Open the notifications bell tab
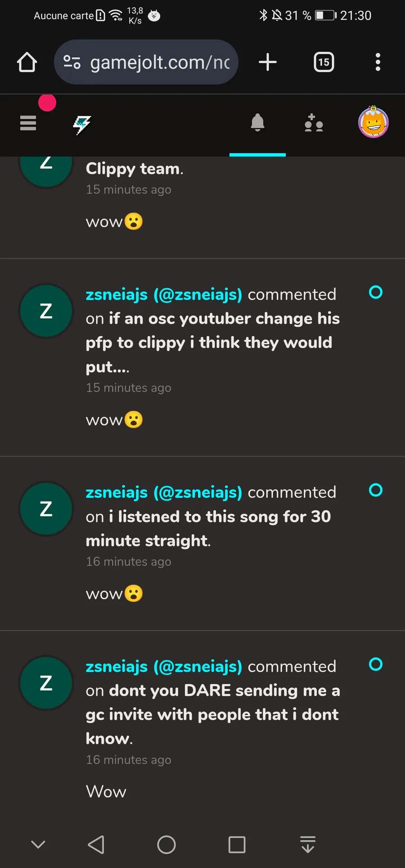 tap(257, 123)
